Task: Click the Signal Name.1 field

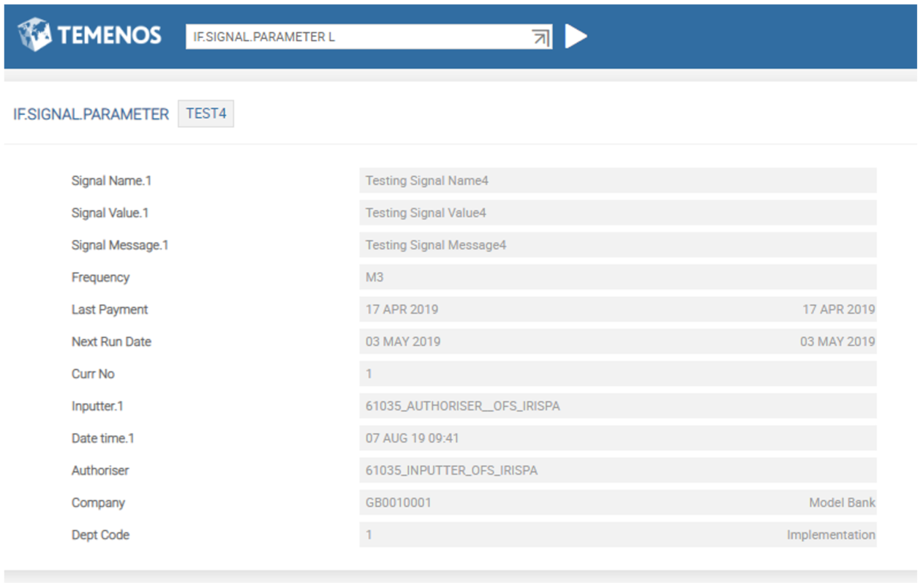Action: click(617, 181)
